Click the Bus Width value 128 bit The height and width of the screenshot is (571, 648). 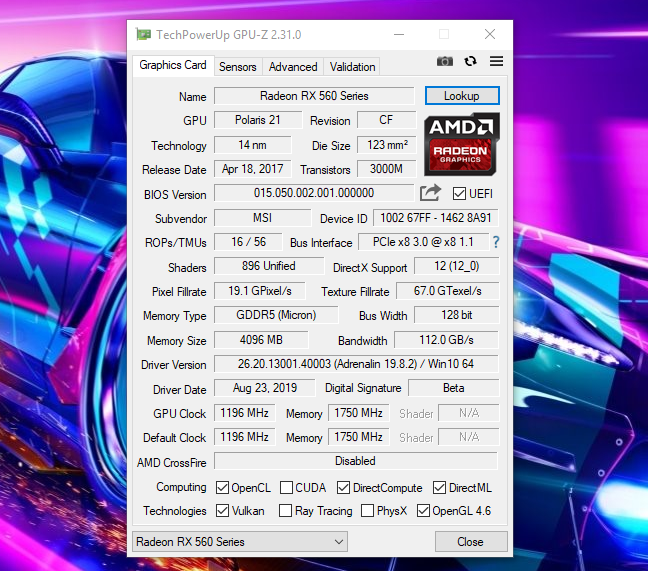click(x=456, y=315)
